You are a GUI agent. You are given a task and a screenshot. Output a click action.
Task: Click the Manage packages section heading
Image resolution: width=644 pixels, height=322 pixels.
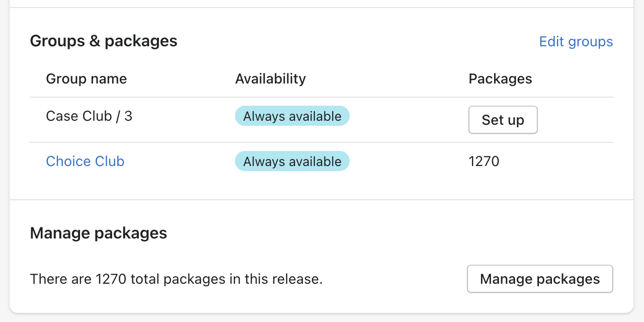pyautogui.click(x=99, y=233)
